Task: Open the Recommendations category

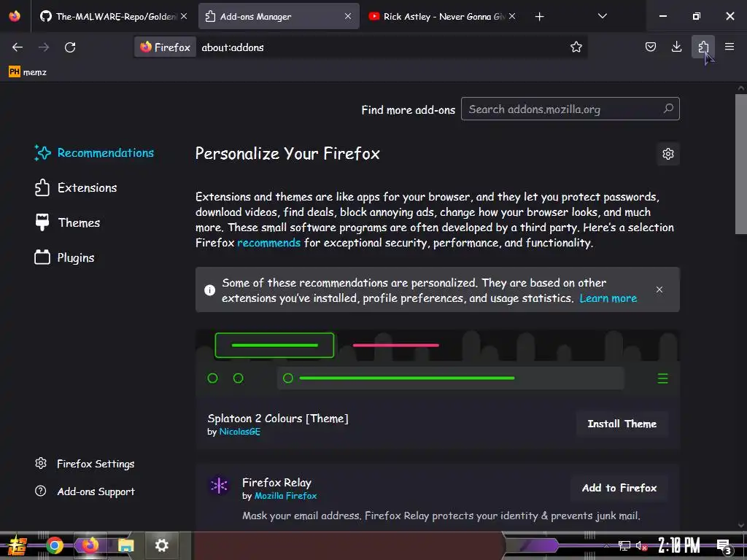Action: (x=94, y=153)
